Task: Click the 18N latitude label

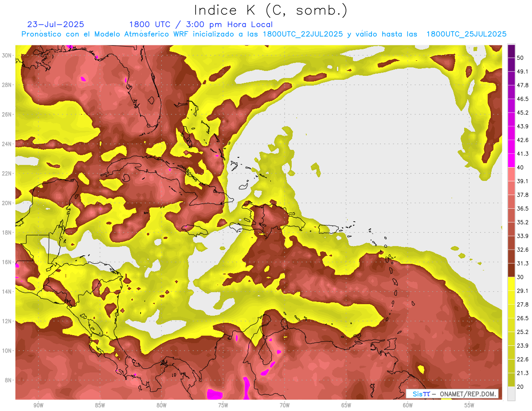Action: click(x=8, y=232)
